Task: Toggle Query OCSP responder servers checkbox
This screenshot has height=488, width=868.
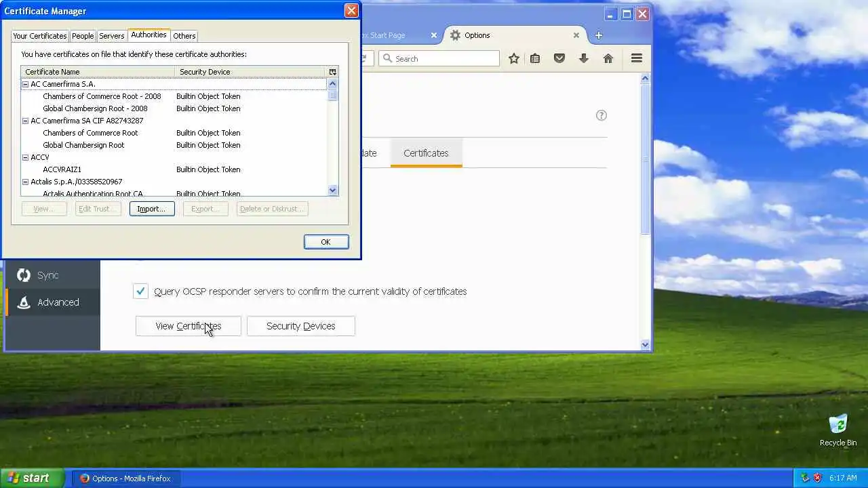Action: [140, 291]
